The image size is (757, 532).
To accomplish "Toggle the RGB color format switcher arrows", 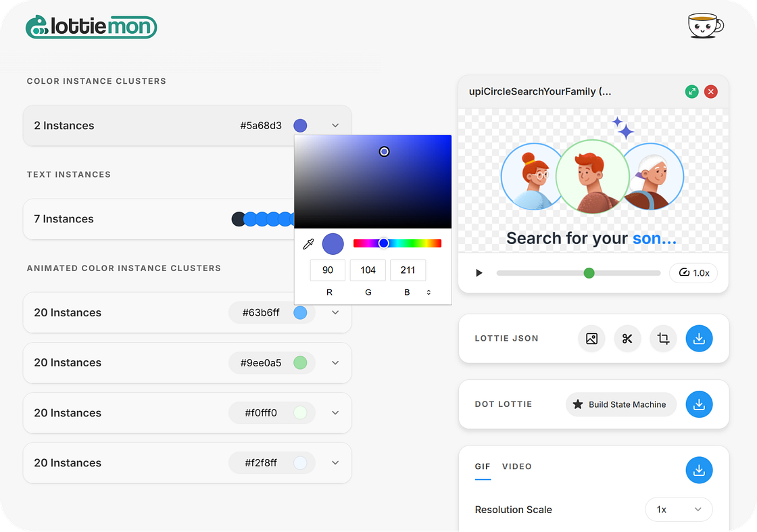I will click(x=429, y=292).
